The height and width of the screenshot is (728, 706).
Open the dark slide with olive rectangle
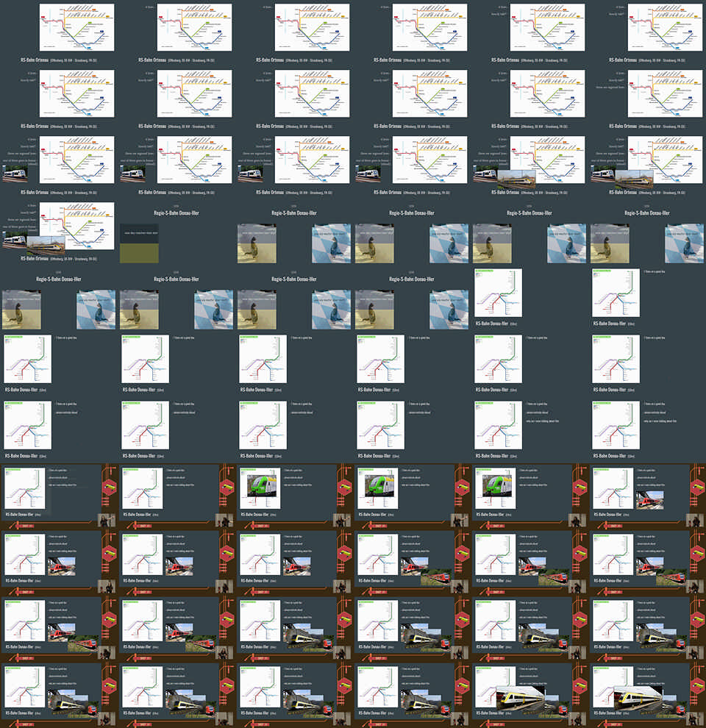point(139,243)
